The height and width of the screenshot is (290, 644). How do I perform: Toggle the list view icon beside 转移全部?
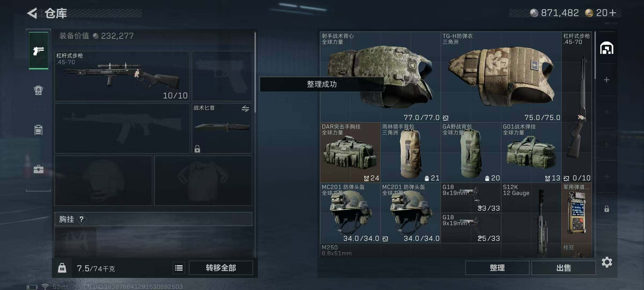tap(179, 268)
